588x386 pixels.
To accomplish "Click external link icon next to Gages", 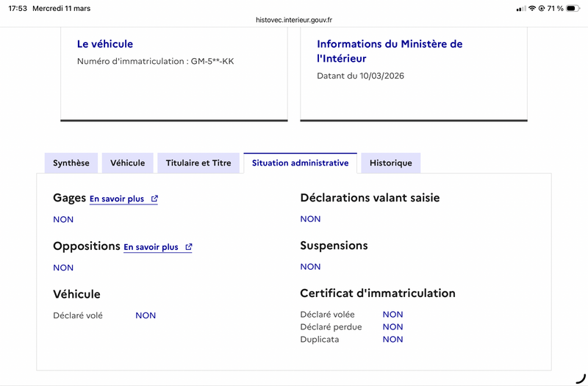I will click(x=154, y=199).
